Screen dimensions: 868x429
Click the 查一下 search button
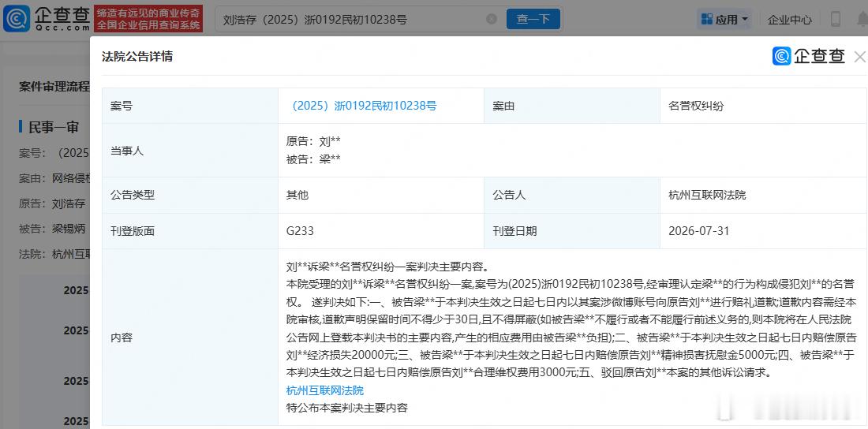click(x=533, y=20)
